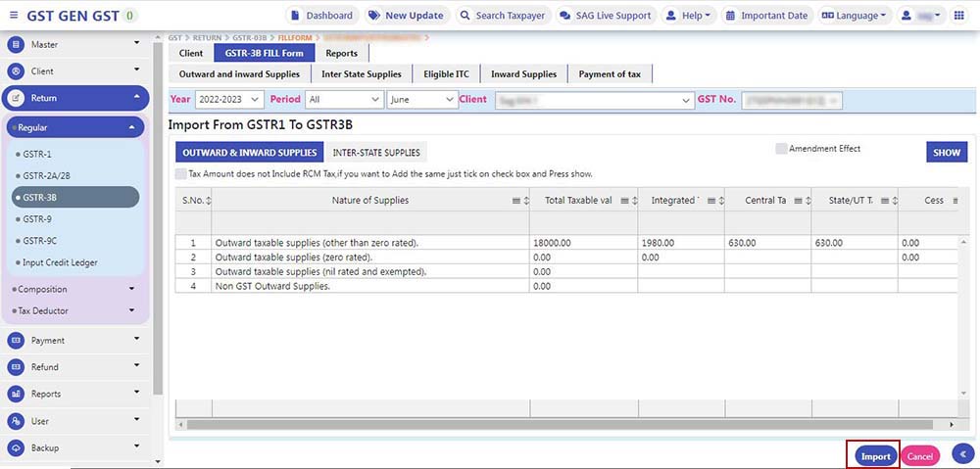The image size is (980, 469).
Task: Click the SHOW button
Action: coord(946,153)
